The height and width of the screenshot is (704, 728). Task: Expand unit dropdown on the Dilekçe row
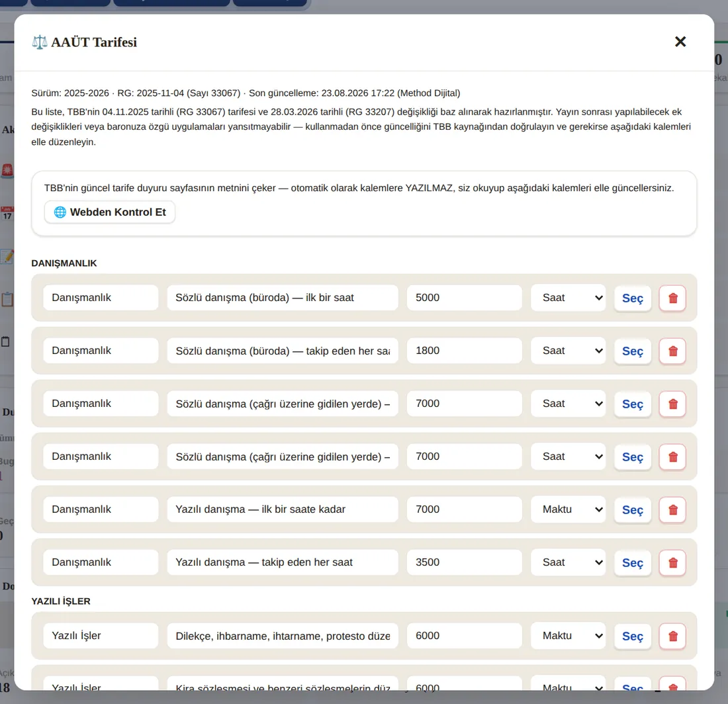coord(569,635)
